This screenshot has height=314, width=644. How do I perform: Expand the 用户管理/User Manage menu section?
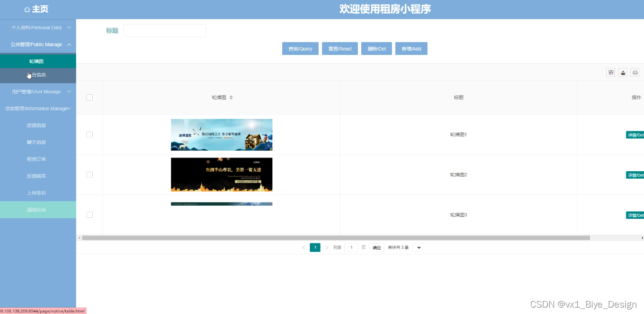coord(37,91)
